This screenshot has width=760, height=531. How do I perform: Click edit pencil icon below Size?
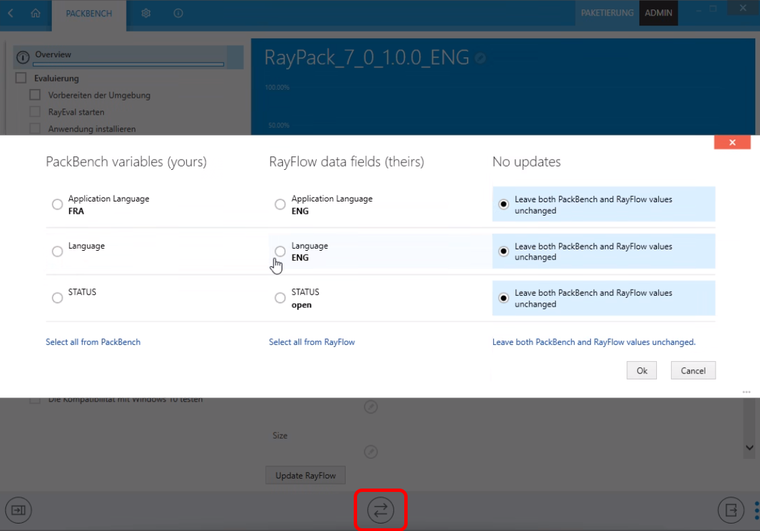click(371, 452)
